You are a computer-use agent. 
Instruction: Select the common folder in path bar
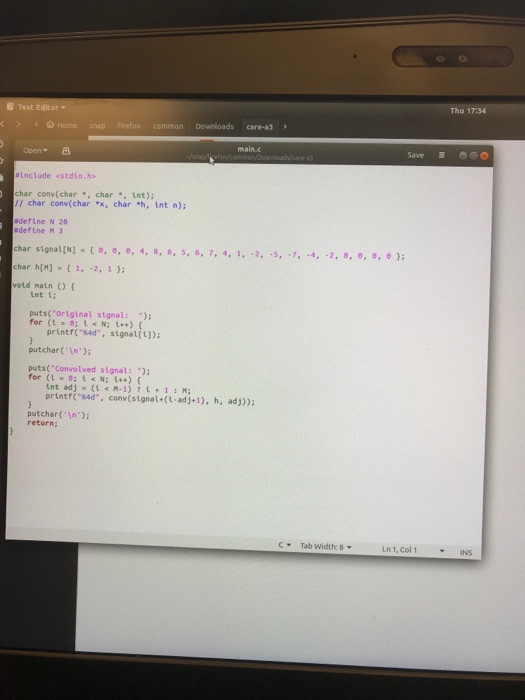pos(168,126)
